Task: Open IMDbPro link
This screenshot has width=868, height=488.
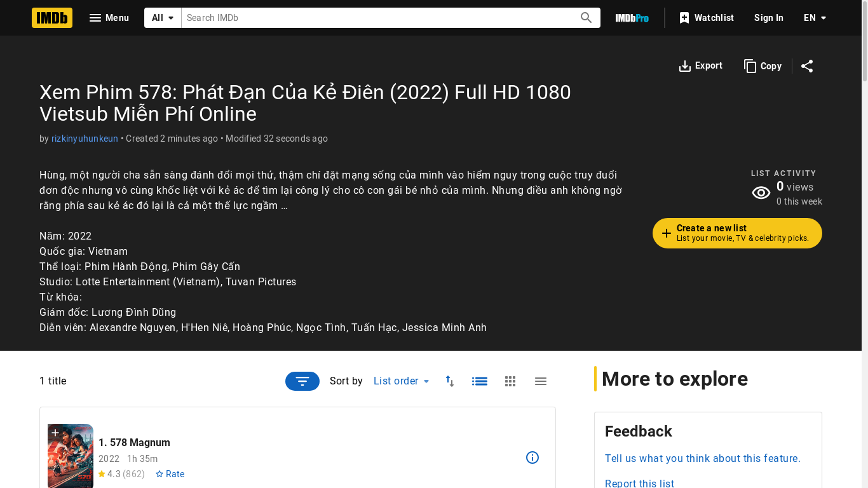Action: coord(632,18)
